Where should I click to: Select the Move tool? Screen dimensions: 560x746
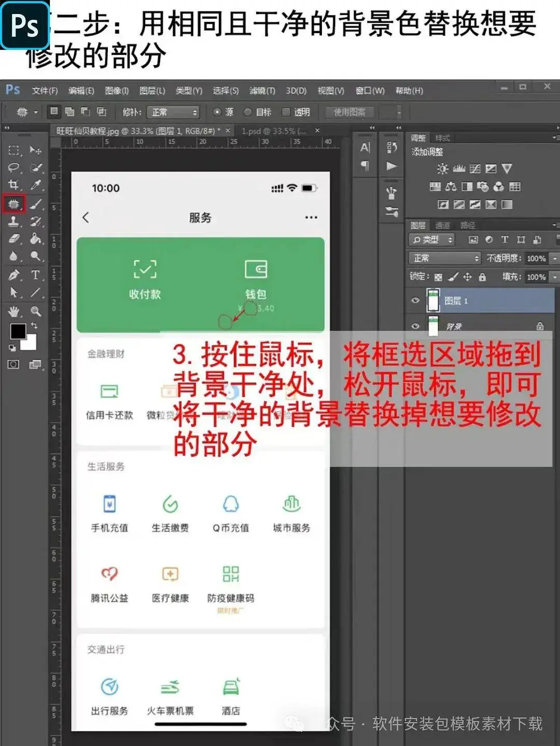click(35, 150)
